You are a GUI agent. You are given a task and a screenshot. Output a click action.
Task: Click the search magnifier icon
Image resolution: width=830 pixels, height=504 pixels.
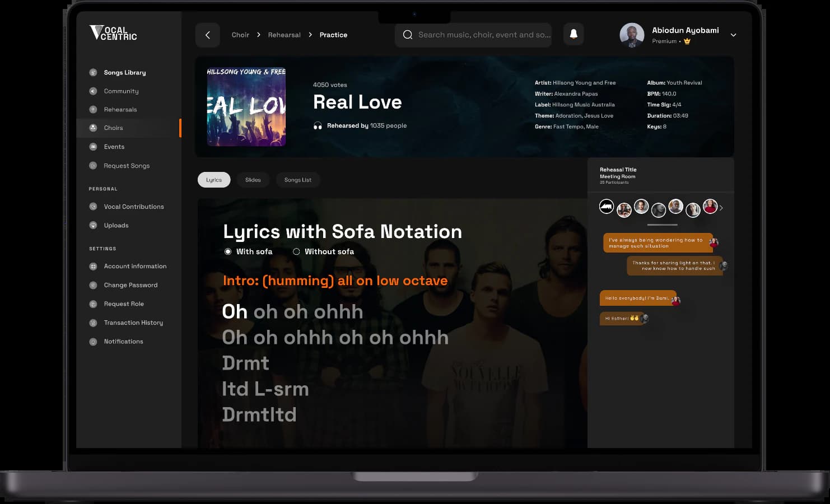pyautogui.click(x=408, y=35)
